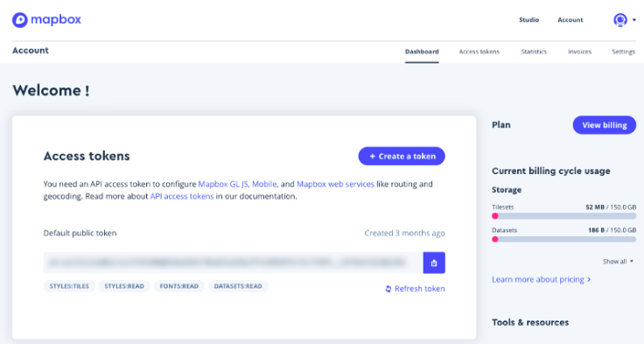Copy the default public token with clipboard icon
The width and height of the screenshot is (644, 344).
pos(434,263)
